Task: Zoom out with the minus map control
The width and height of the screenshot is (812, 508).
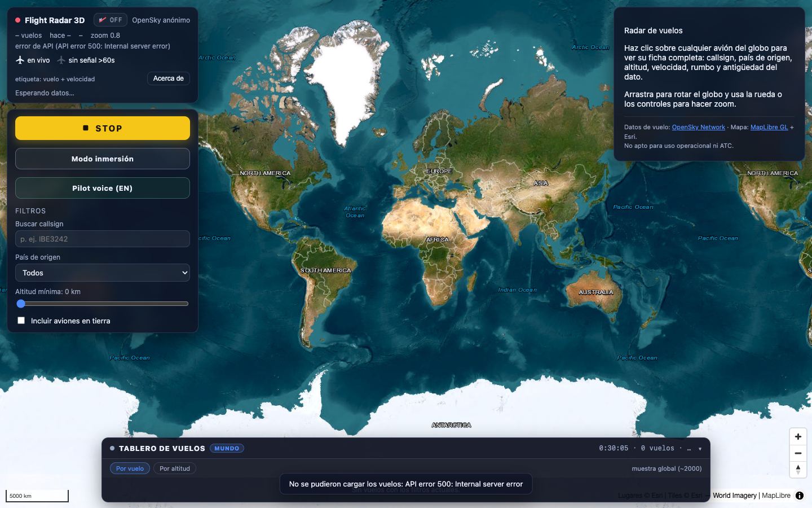Action: coord(798,453)
